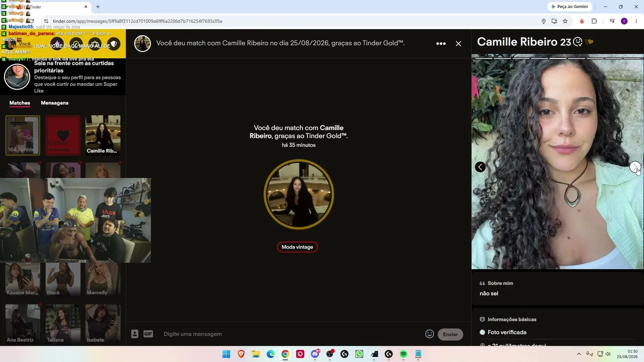Open the Ana Beatriz match thumbnail
Screen dimensions: 644x362
pos(23,324)
